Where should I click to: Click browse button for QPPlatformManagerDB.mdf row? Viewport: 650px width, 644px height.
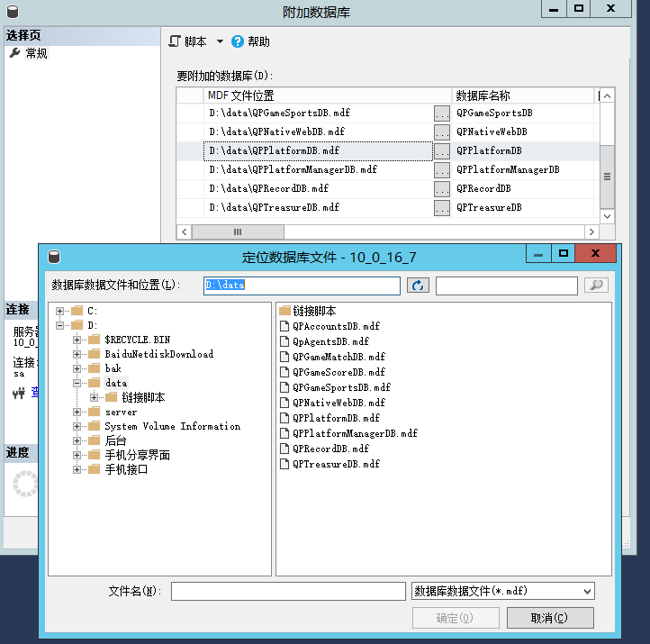pos(442,169)
